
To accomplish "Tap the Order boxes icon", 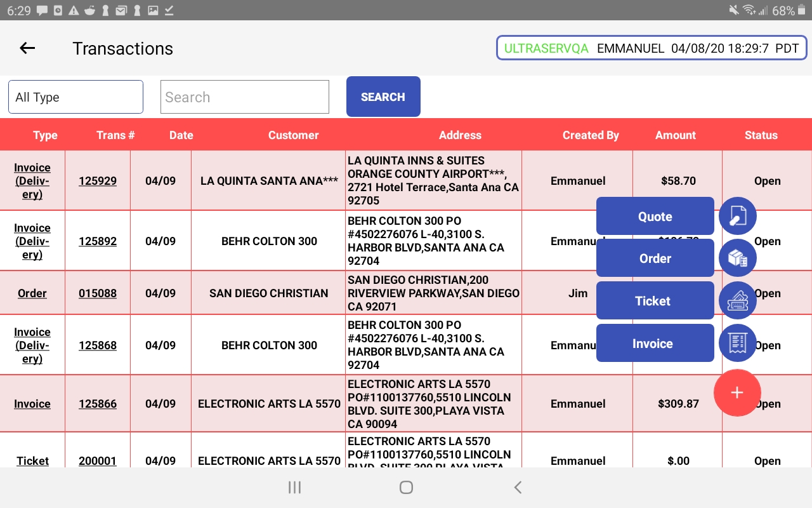I will coord(737,258).
